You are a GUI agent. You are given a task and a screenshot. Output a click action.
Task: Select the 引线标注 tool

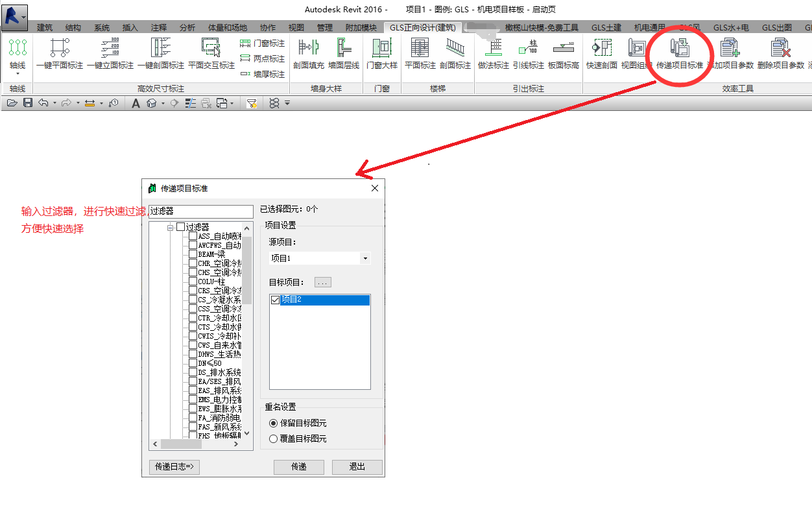coord(529,54)
